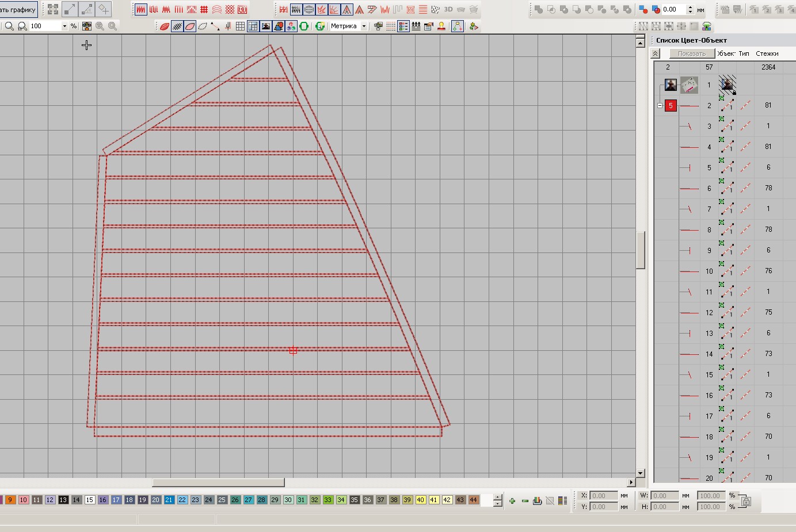Click the horizontal scrollbar right arrow
Image resolution: width=796 pixels, height=532 pixels.
pos(631,483)
